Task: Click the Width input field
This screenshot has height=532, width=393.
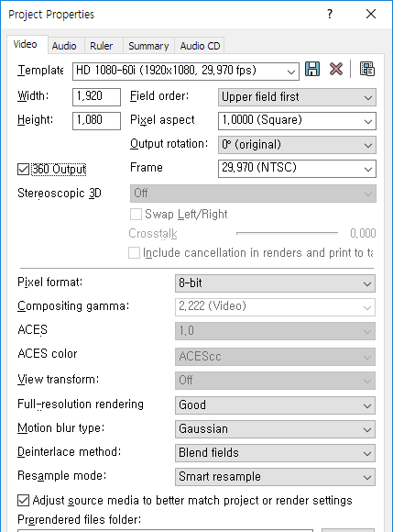Action: (96, 97)
